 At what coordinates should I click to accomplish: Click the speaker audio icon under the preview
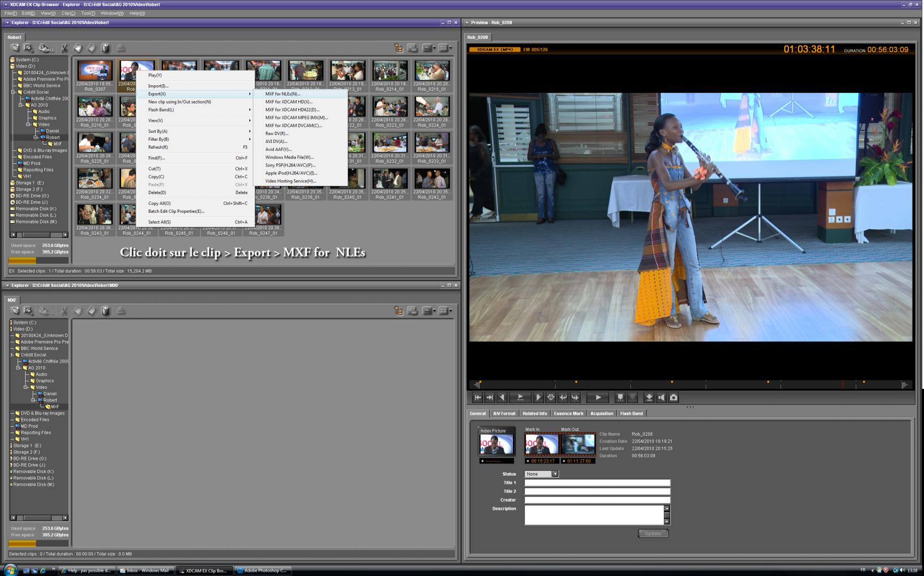click(661, 397)
